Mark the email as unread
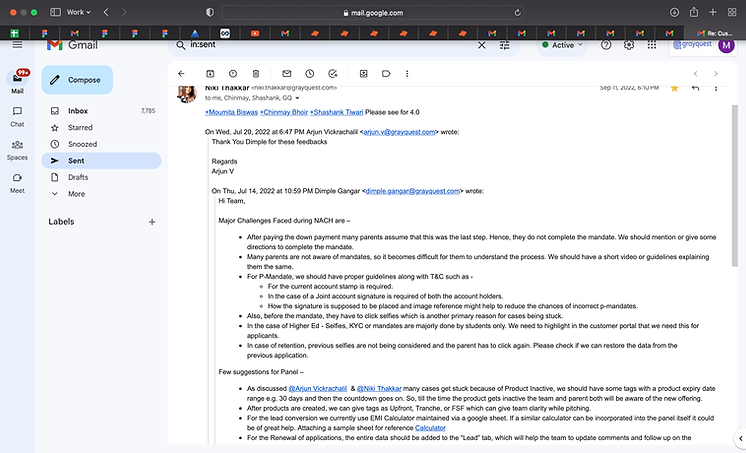This screenshot has height=453, width=746. (286, 74)
